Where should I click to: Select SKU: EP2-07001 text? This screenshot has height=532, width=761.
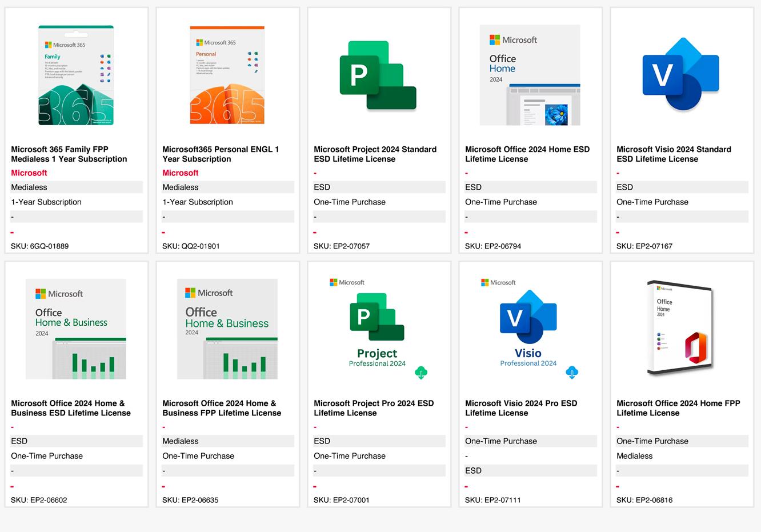(342, 500)
